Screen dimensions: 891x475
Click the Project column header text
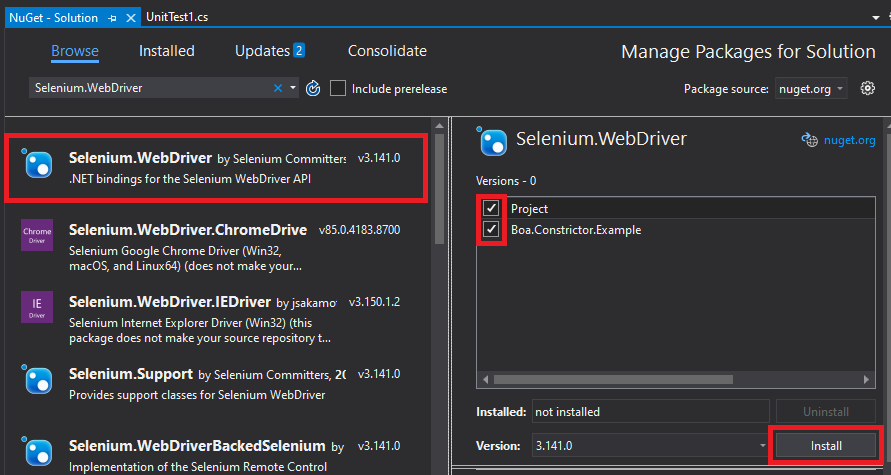click(529, 209)
